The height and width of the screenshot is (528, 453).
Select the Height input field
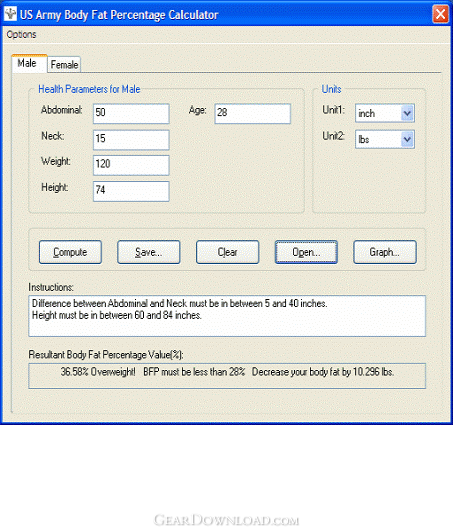pos(131,191)
